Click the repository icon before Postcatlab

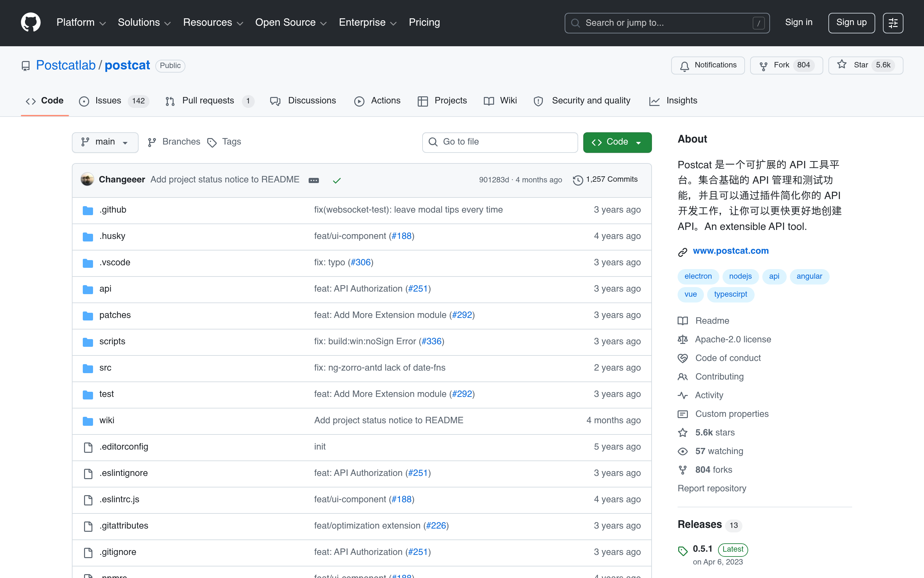click(x=26, y=66)
